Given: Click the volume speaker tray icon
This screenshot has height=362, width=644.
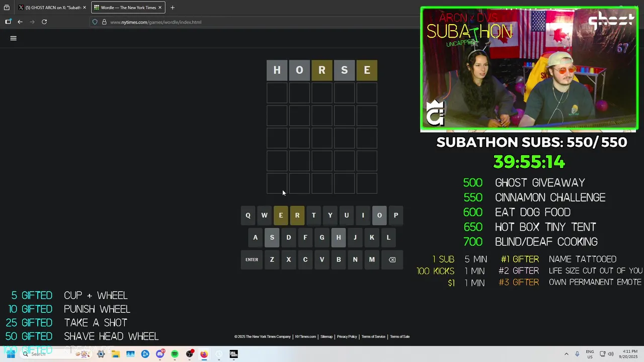Looking at the screenshot, I should (x=611, y=354).
